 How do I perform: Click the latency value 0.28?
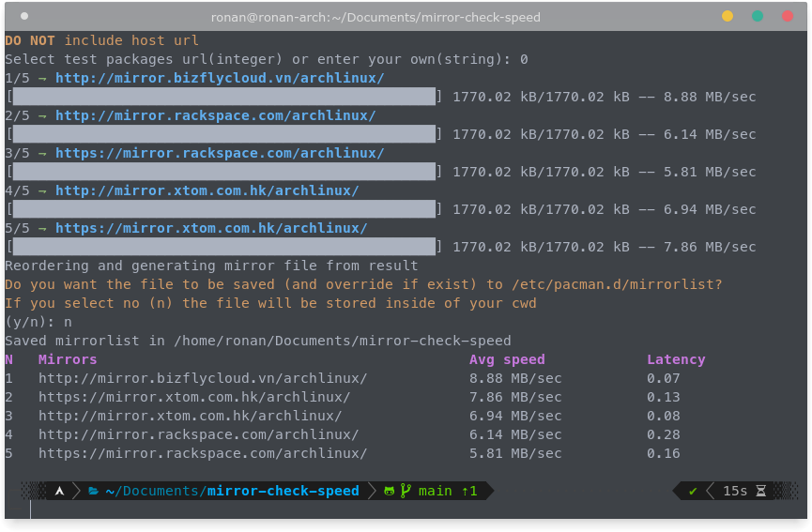664,434
